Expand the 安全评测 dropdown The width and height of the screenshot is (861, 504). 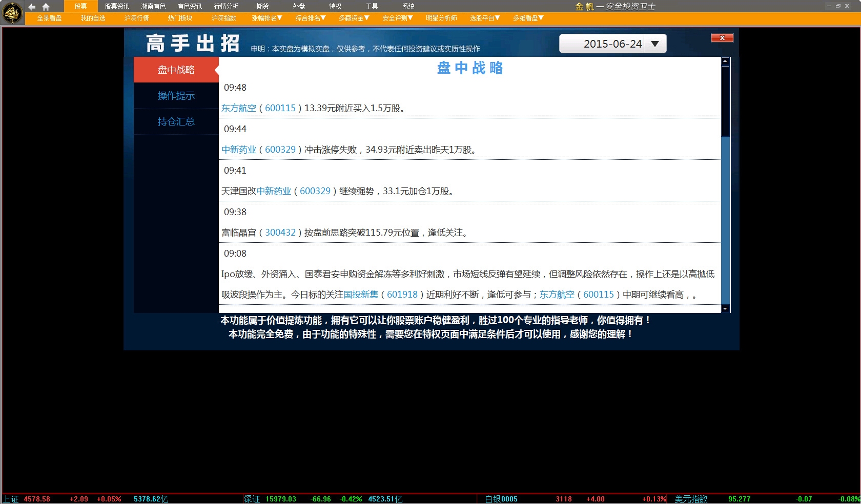pos(398,18)
